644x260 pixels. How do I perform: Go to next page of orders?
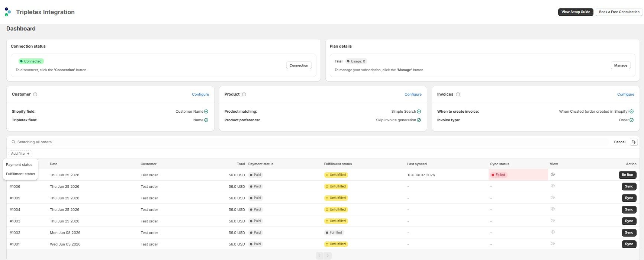328,256
